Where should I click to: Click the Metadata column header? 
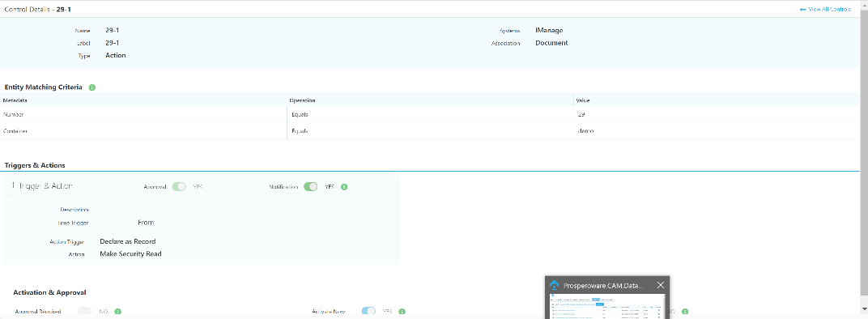coord(143,100)
